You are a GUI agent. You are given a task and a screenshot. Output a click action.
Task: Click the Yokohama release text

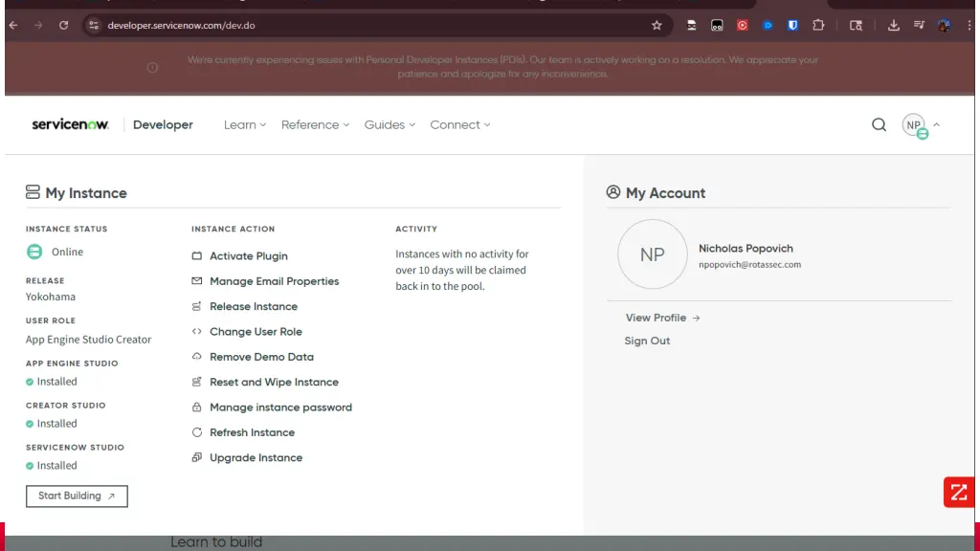tap(51, 297)
